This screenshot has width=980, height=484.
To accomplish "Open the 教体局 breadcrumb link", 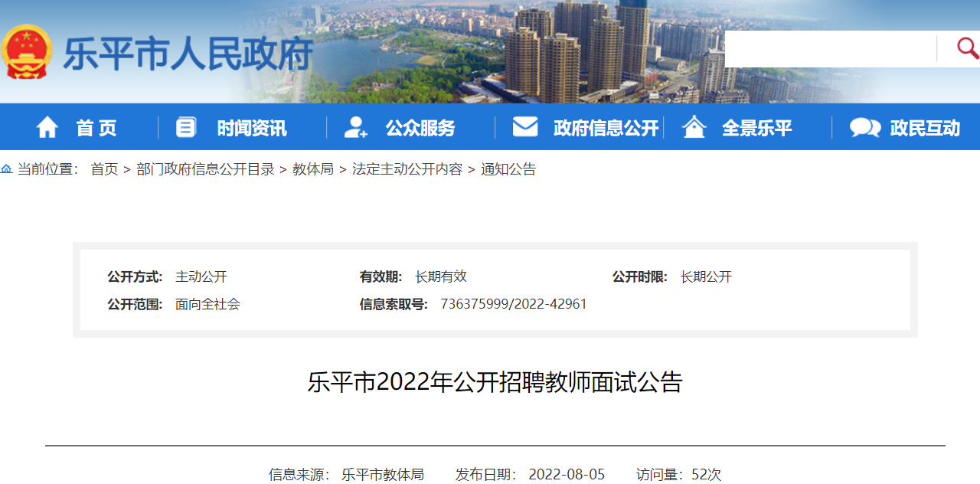I will (x=313, y=169).
